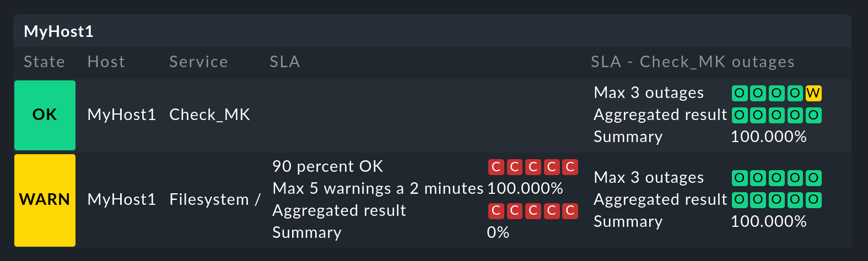Click first green O in Check_MK Max 3 outages
The height and width of the screenshot is (261, 868).
point(740,93)
